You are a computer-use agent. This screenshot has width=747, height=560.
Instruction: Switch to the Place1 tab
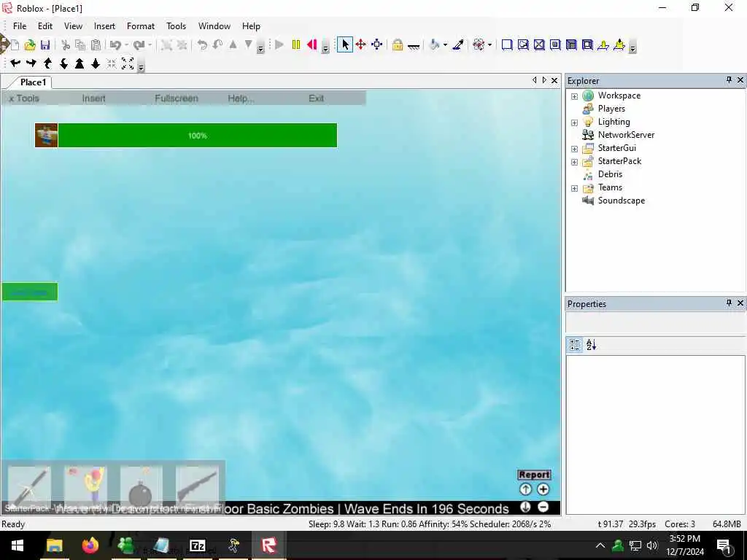pos(34,82)
